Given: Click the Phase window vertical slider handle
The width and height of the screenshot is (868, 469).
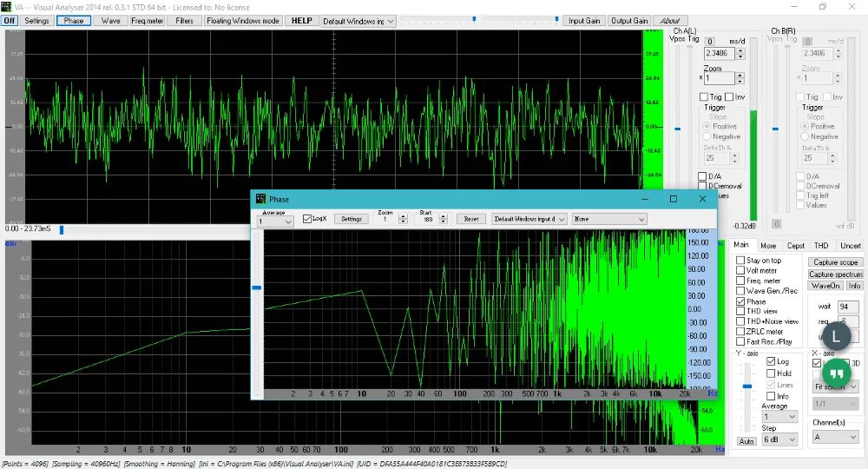Looking at the screenshot, I should [257, 288].
